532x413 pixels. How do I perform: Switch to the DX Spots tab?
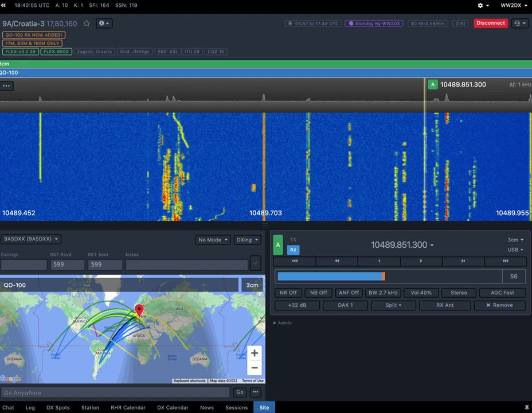(x=58, y=408)
